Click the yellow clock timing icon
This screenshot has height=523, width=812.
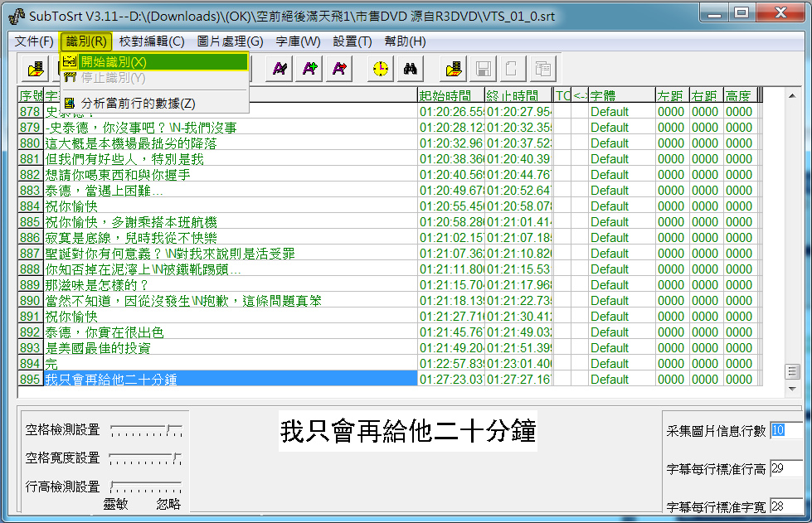click(381, 69)
